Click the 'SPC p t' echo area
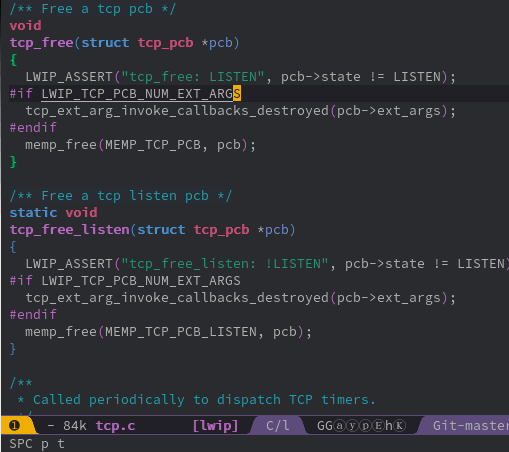The width and height of the screenshot is (509, 452). click(x=37, y=444)
